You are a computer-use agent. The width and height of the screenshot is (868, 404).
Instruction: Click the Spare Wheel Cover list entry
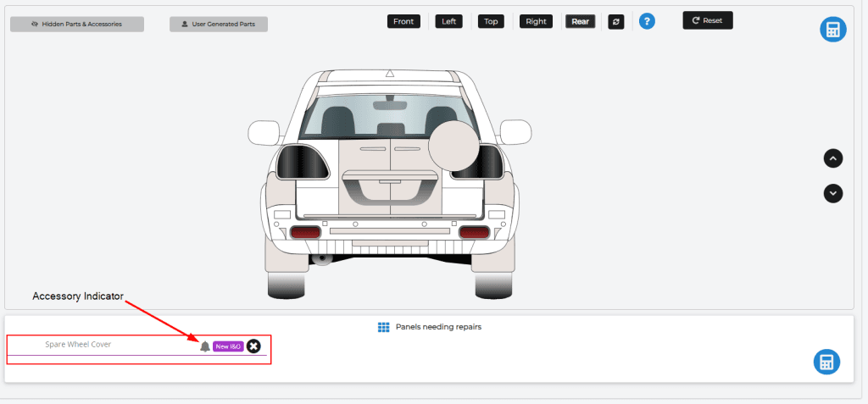[x=78, y=345]
